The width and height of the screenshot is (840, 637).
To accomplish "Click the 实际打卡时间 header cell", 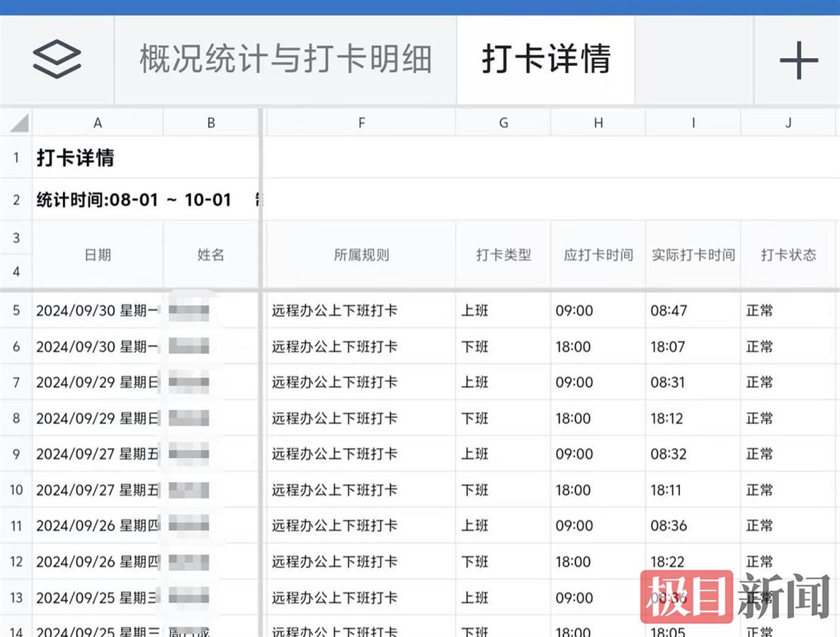I will point(693,255).
